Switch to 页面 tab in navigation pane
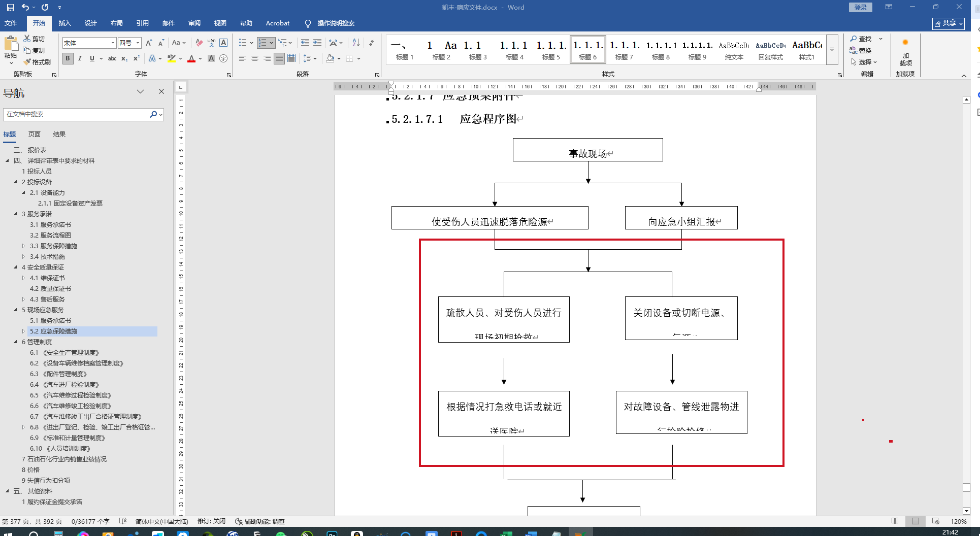The image size is (980, 536). click(35, 135)
